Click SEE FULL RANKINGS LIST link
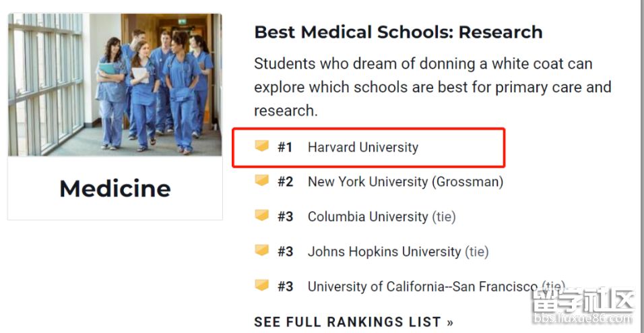 [x=354, y=322]
